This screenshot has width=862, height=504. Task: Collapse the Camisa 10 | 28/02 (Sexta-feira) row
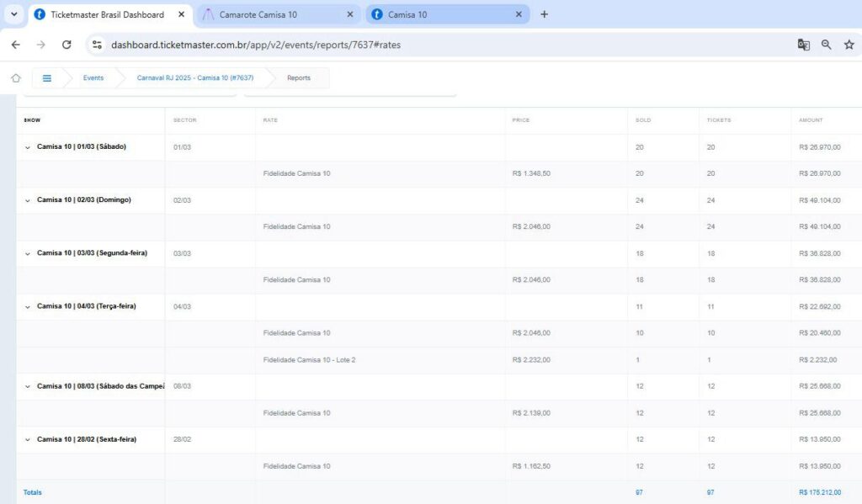click(28, 440)
